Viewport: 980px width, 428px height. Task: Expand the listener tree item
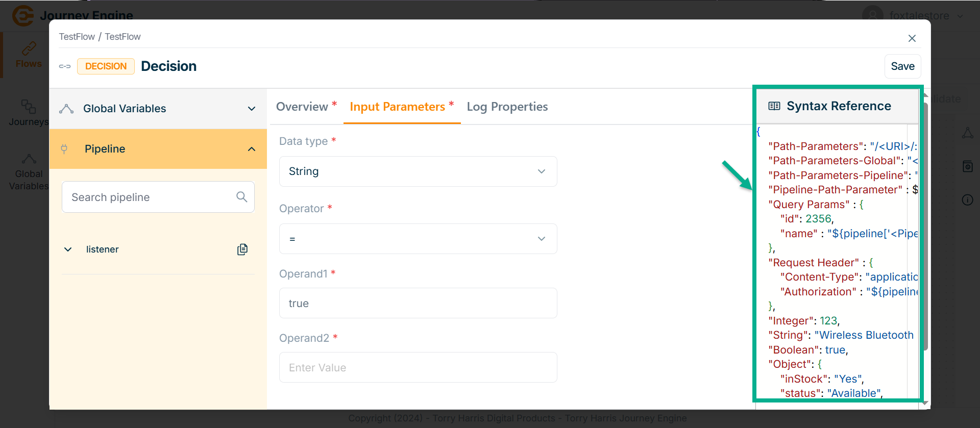coord(68,249)
